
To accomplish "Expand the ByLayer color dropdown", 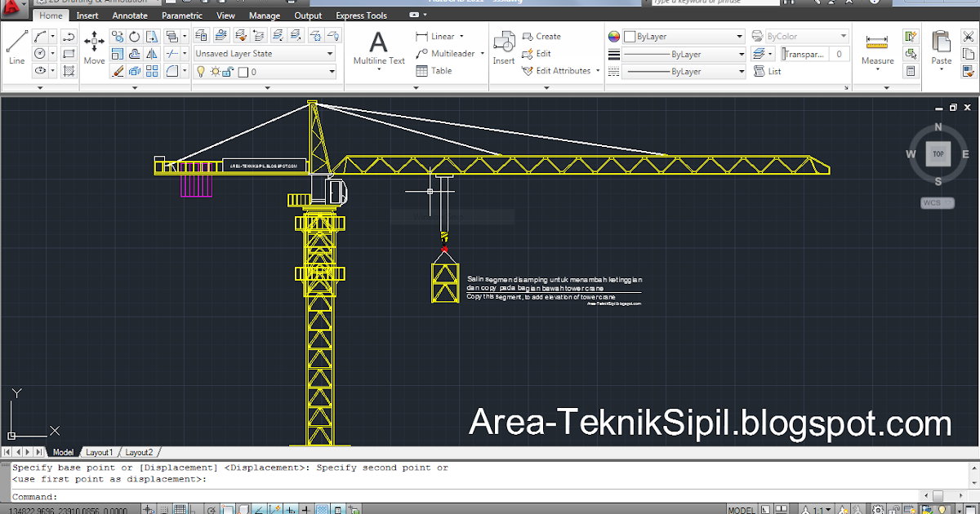I will tap(739, 36).
